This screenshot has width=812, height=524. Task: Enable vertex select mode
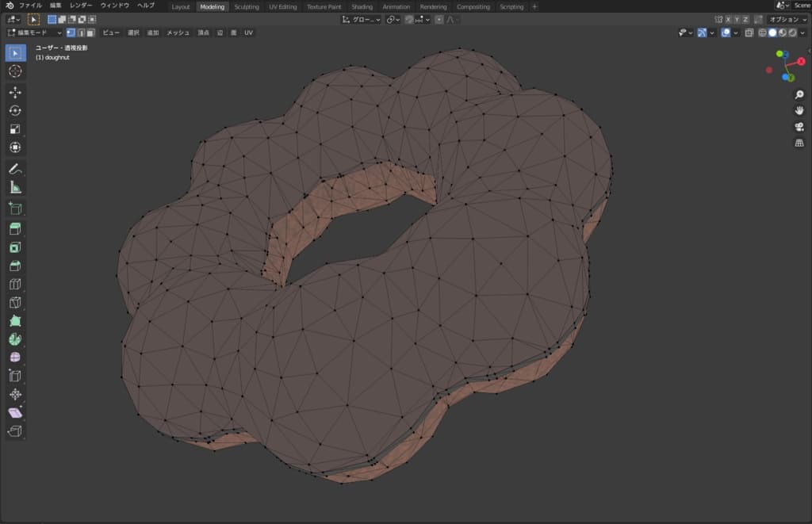[71, 33]
